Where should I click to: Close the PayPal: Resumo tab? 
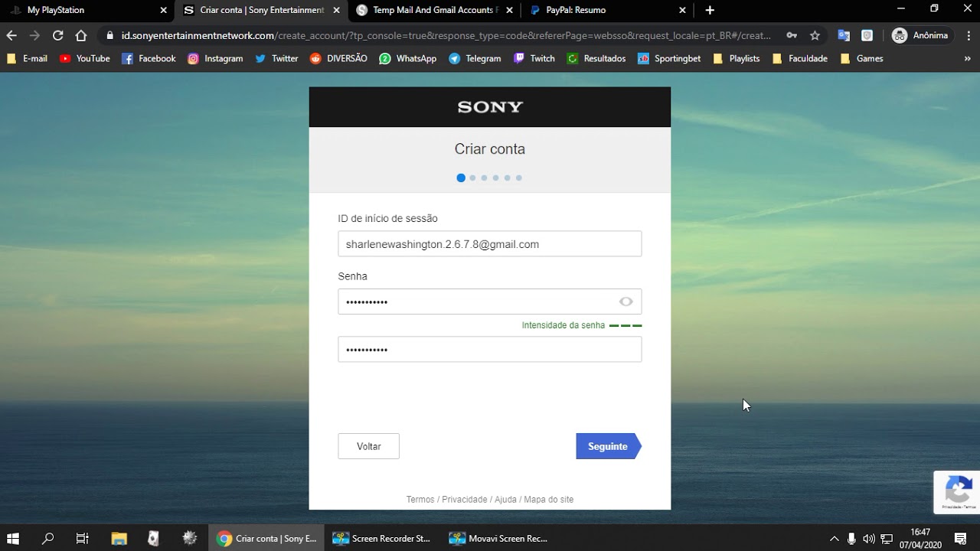click(x=682, y=10)
